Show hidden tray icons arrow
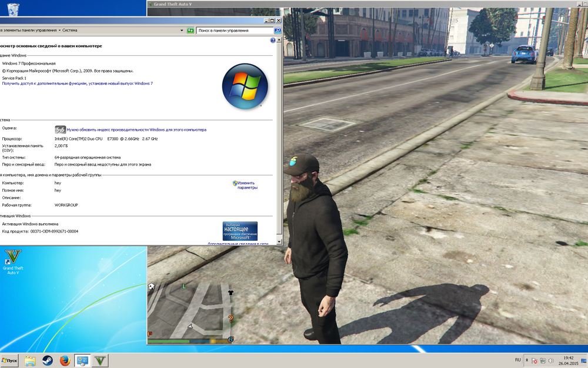Viewport: 588px width, 368px height. tap(526, 360)
